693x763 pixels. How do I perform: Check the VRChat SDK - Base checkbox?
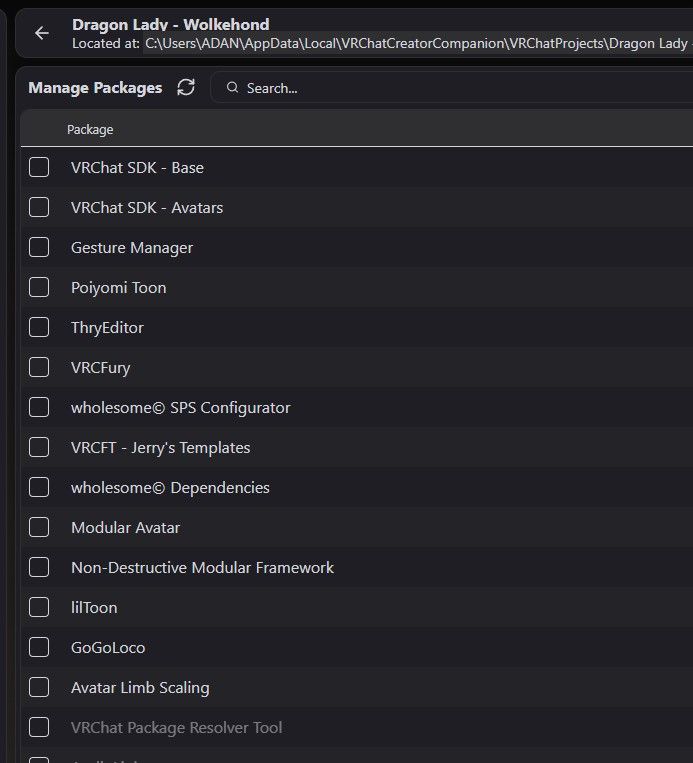click(x=39, y=167)
